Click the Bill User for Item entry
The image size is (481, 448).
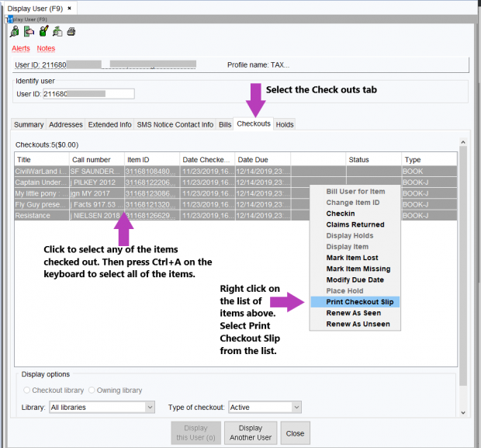click(x=355, y=191)
